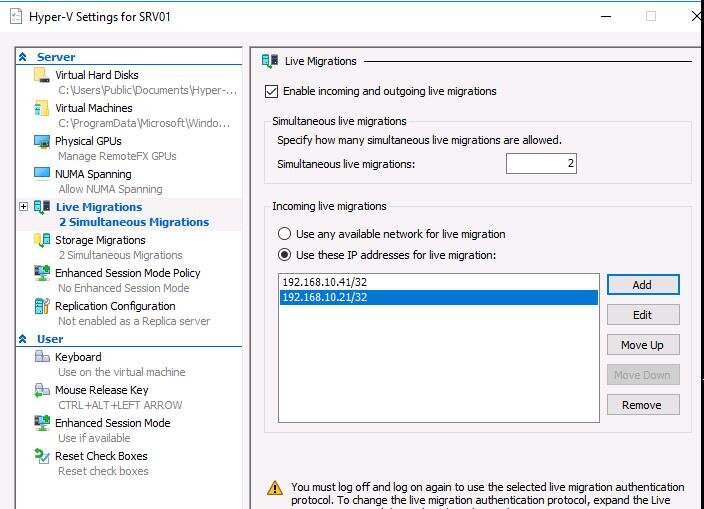Open Virtual Machines settings
Screen dimensions: 704x509
[x=94, y=108]
